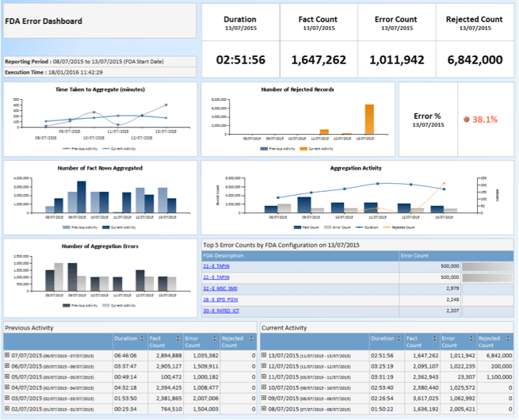
Task: Click the Previous Activity swatch in Fact Rows Aggregated legend
Action: tap(67, 227)
